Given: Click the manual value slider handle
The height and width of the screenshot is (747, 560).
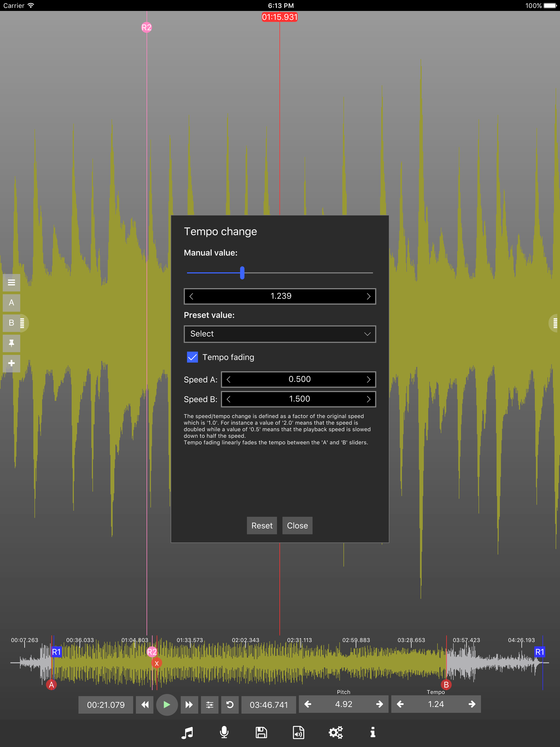Looking at the screenshot, I should click(x=242, y=273).
